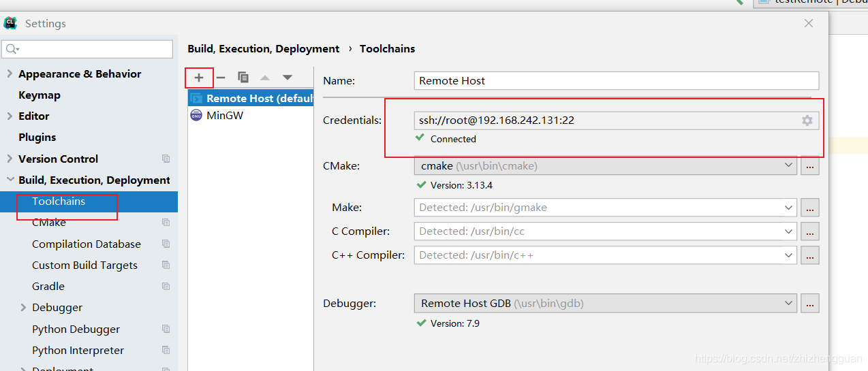Viewport: 868px width, 371px height.
Task: Click project-level icon next to Custom Build Targets
Action: [166, 265]
